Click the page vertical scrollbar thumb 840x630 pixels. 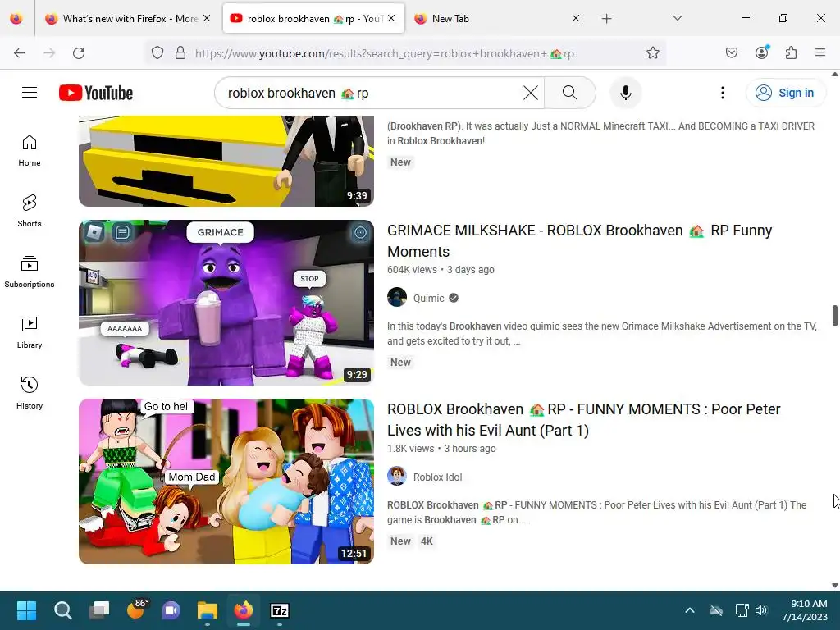coord(834,316)
